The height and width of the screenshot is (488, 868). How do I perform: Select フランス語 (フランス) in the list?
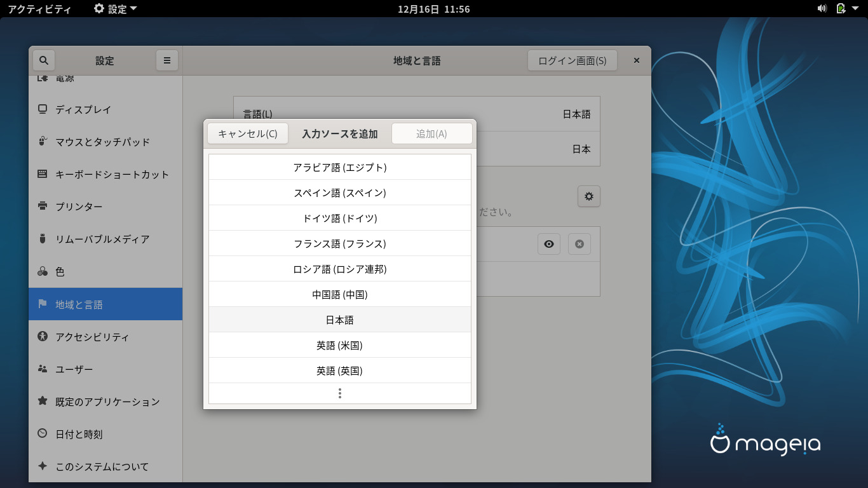[x=340, y=243]
